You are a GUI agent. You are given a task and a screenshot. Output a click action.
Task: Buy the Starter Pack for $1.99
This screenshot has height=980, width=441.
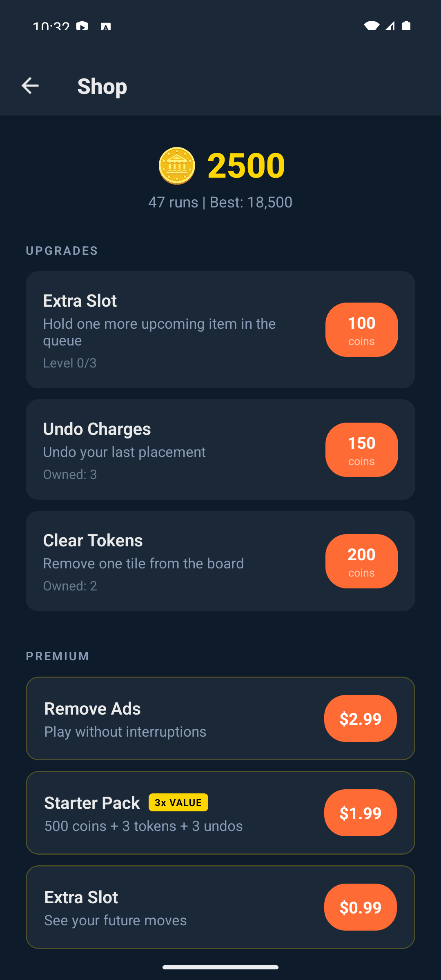[x=360, y=813]
